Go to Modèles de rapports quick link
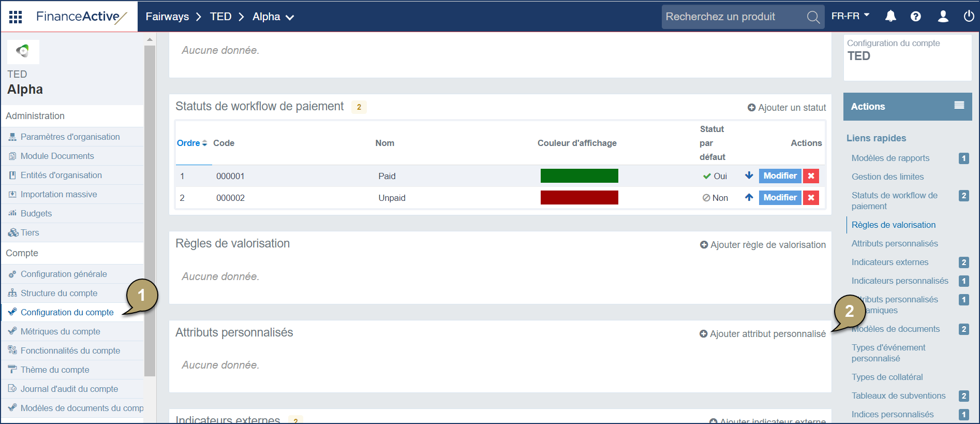980x424 pixels. 890,158
